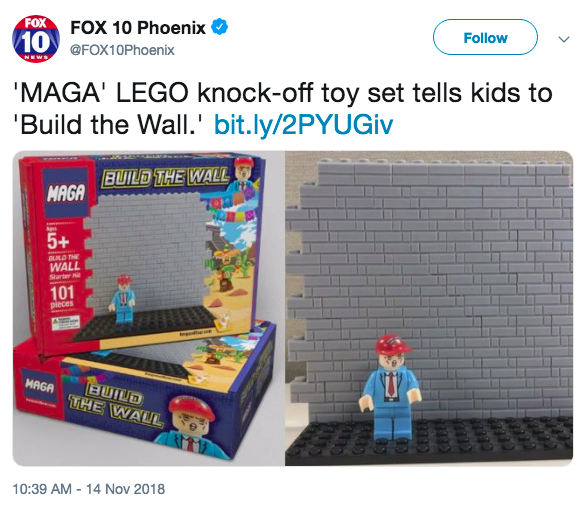Click the tweet text about MAGA LEGO knock-off
The width and height of the screenshot is (588, 506).
(282, 108)
